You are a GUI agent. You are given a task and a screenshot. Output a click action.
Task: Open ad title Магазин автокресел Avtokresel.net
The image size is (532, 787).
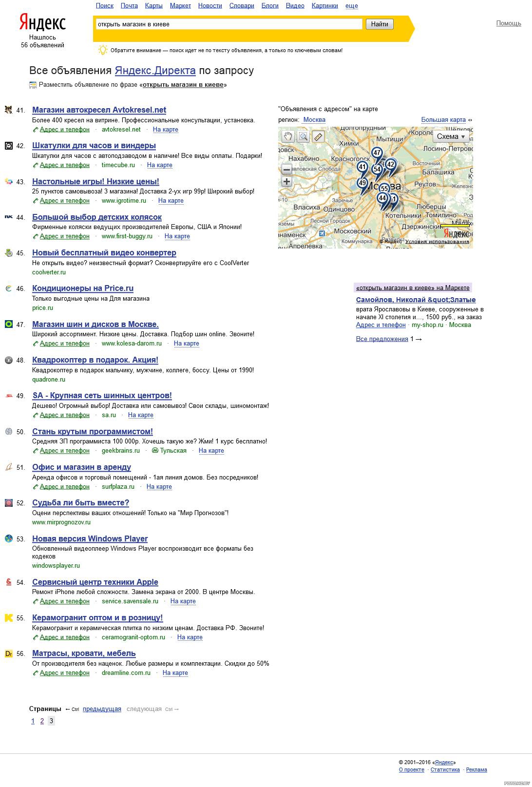coord(99,110)
